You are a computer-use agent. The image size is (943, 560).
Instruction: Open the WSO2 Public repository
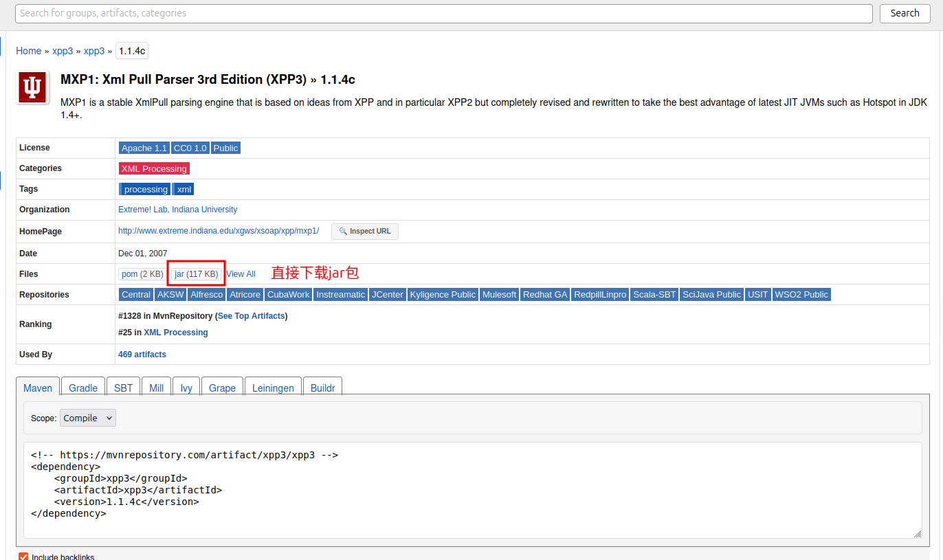[x=801, y=295]
